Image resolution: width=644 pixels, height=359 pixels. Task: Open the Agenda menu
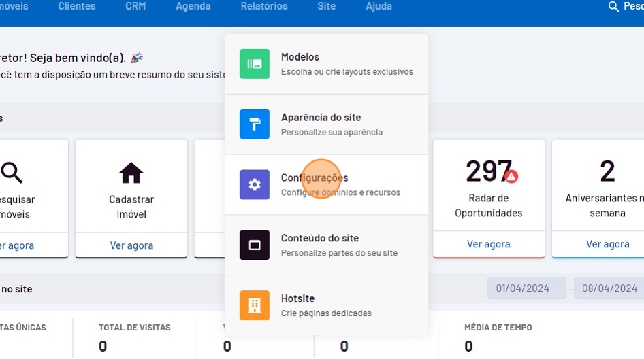pos(193,6)
